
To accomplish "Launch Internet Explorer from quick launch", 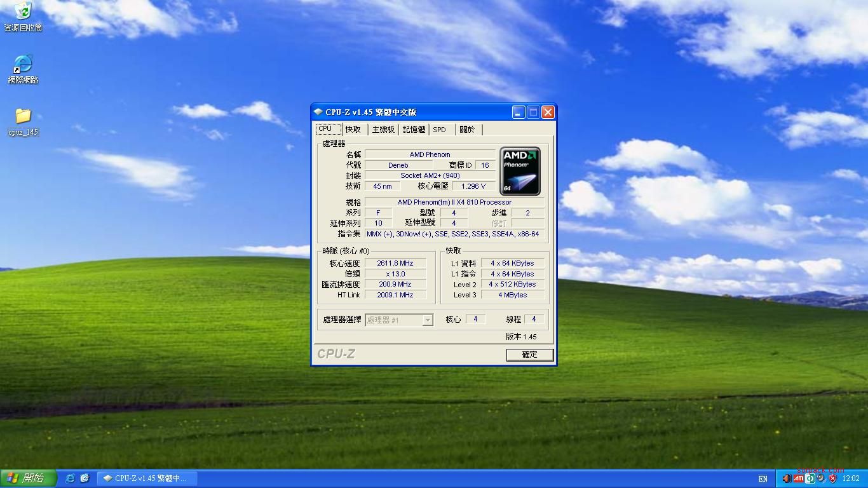I will [71, 478].
